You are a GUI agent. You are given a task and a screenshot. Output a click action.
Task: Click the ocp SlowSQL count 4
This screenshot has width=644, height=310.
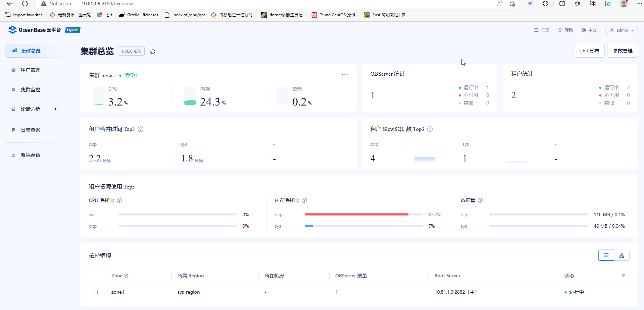[373, 158]
